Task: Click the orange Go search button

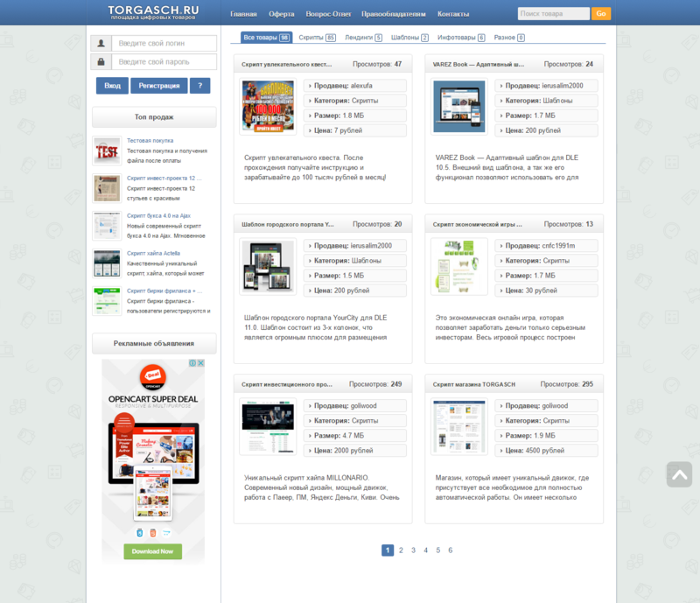Action: tap(601, 13)
